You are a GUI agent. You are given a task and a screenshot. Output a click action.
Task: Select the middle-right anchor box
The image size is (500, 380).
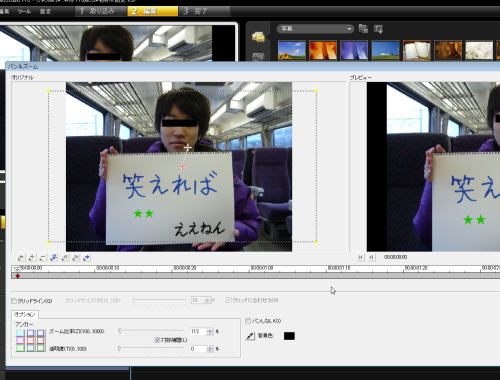(41, 340)
